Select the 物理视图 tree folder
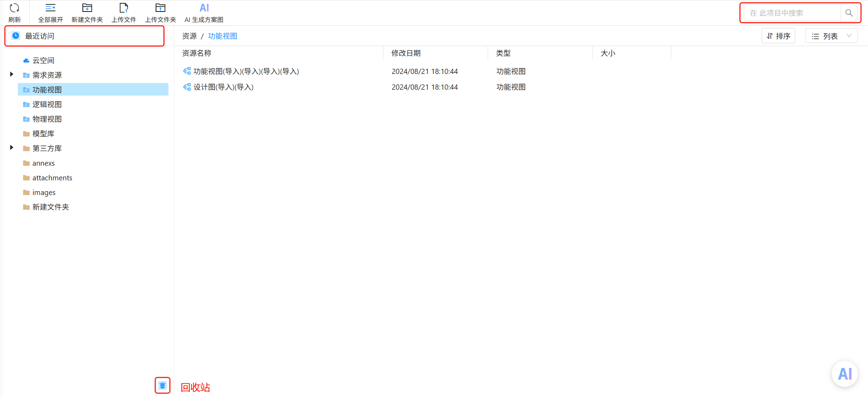 coord(47,119)
